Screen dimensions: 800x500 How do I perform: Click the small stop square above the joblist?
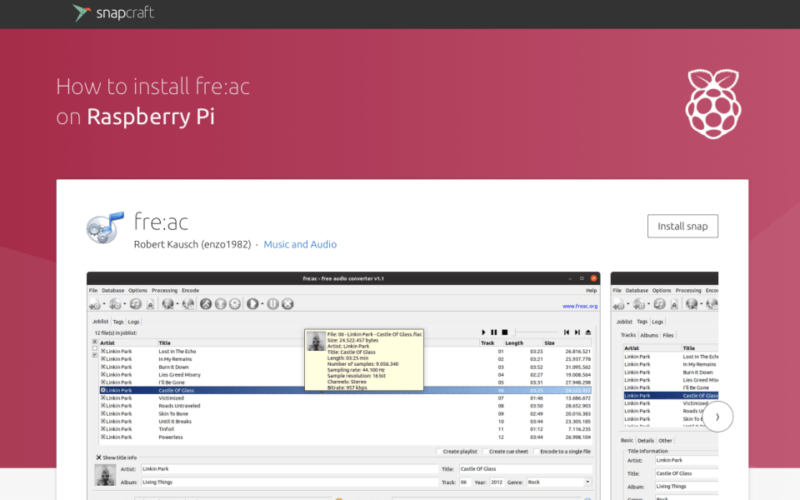tap(505, 332)
